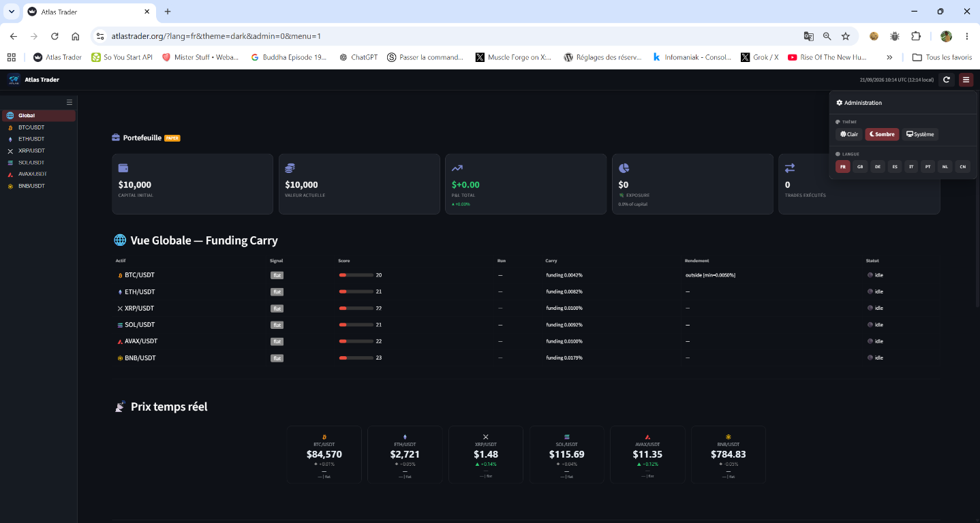Image resolution: width=980 pixels, height=523 pixels.
Task: Click the briefcase icon beside Portefeuille
Action: (116, 138)
